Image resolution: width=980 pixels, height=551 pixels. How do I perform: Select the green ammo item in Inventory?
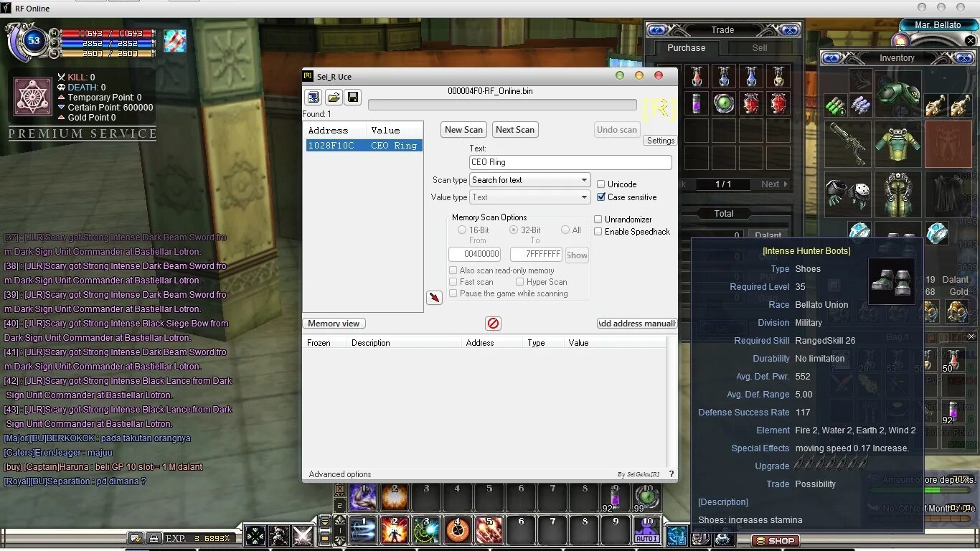834,106
